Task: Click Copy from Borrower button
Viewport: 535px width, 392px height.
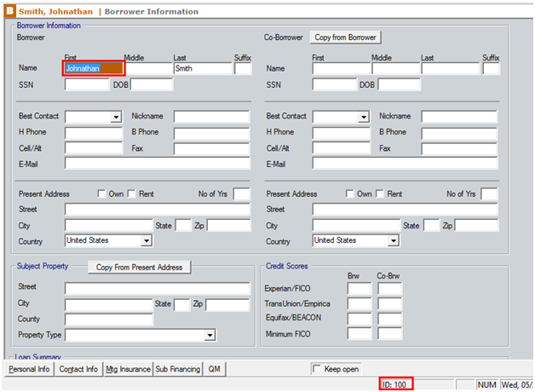Action: (345, 37)
